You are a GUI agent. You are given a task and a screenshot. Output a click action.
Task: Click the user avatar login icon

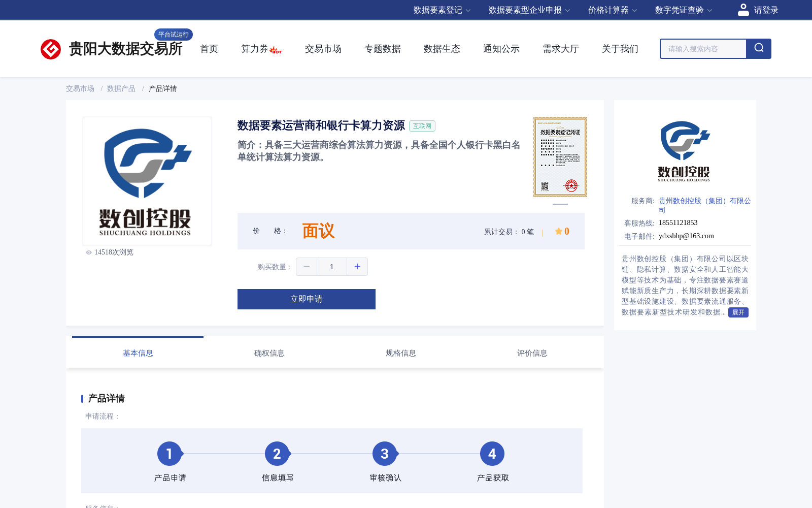click(743, 10)
